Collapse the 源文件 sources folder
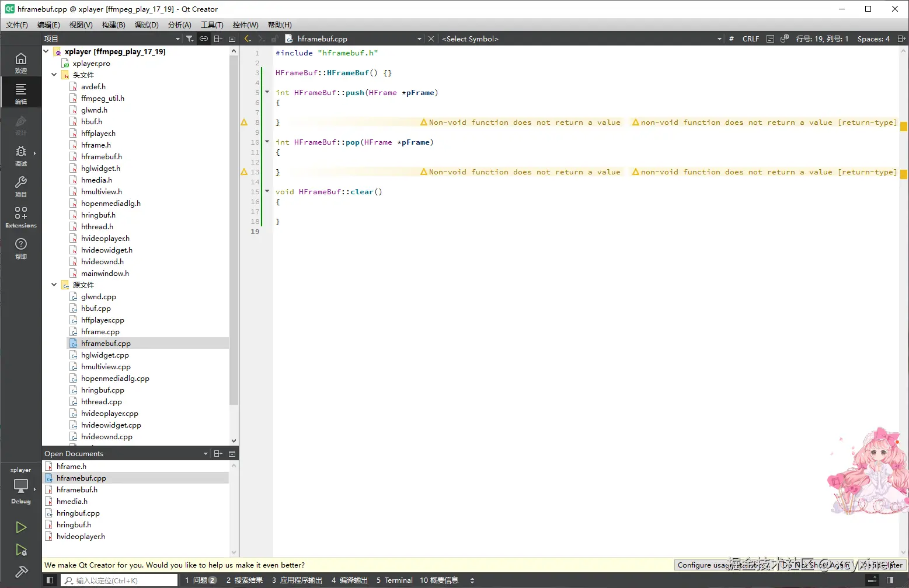Screen dimensions: 909x588 (x=54, y=285)
